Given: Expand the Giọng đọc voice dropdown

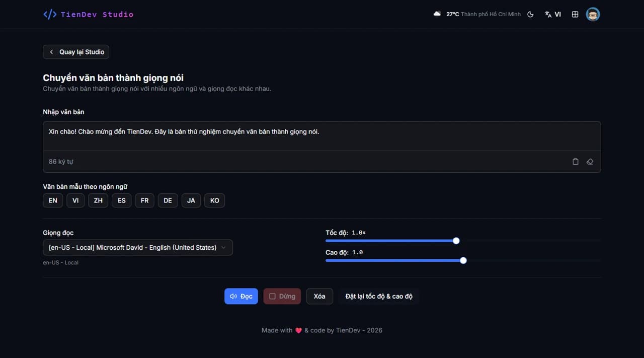Looking at the screenshot, I should point(138,247).
